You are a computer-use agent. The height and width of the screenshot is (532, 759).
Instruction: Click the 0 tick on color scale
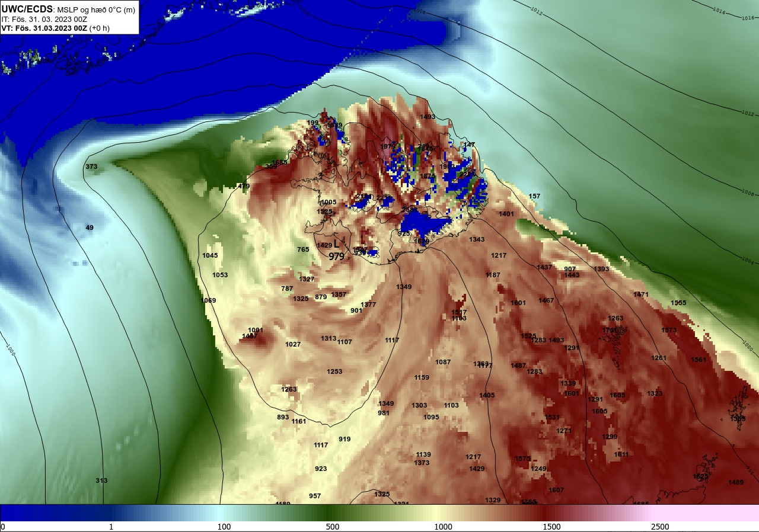pyautogui.click(x=3, y=527)
